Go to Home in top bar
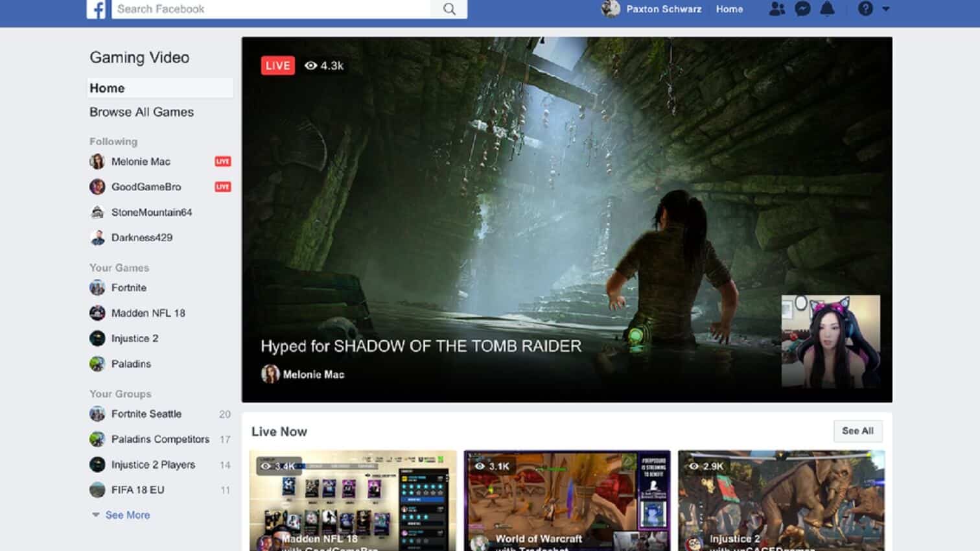Image resolution: width=980 pixels, height=551 pixels. (729, 9)
